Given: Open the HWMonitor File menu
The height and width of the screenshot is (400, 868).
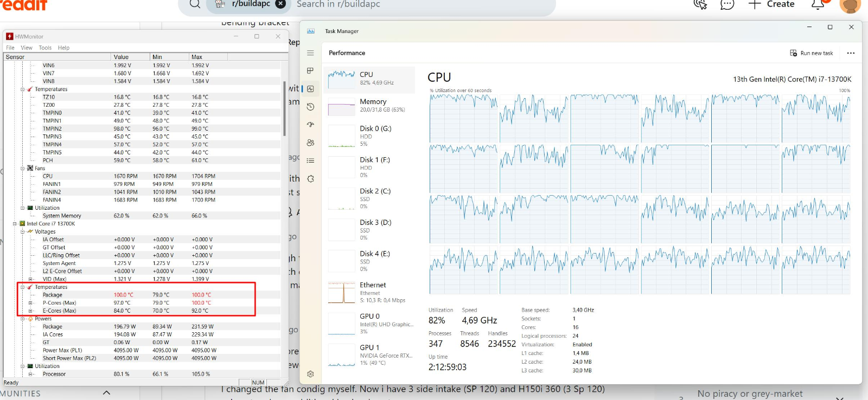Looking at the screenshot, I should tap(10, 48).
